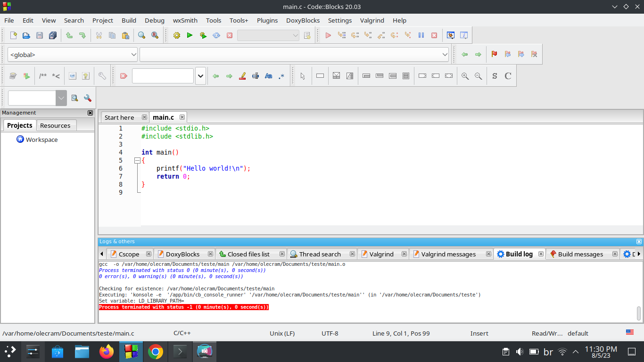Open volume control in system tray
This screenshot has height=362, width=644.
click(520, 352)
